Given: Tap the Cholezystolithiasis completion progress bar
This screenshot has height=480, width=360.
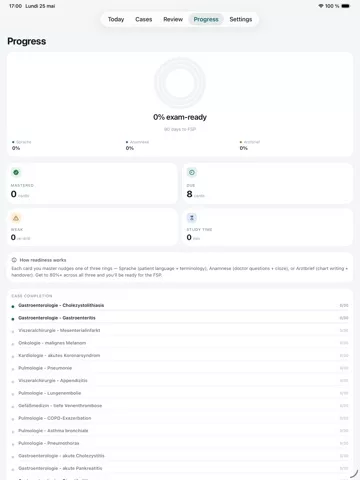Looking at the screenshot, I should 183,311.
